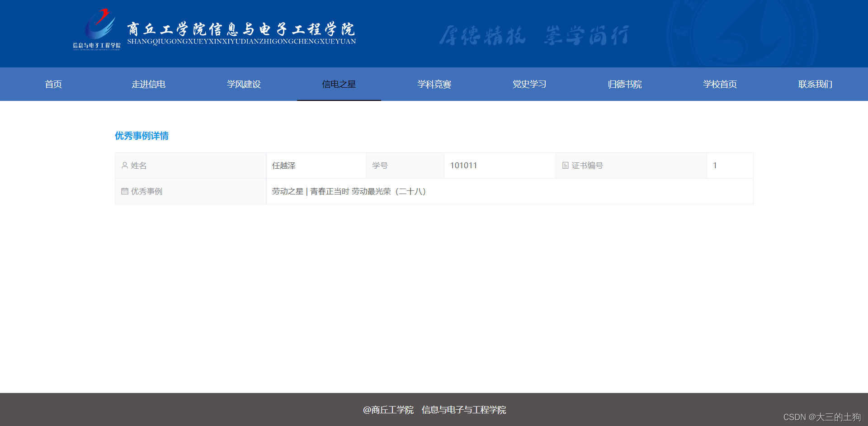The image size is (868, 426).
Task: Click the calendar icon beside 优秀事例
Action: click(125, 191)
